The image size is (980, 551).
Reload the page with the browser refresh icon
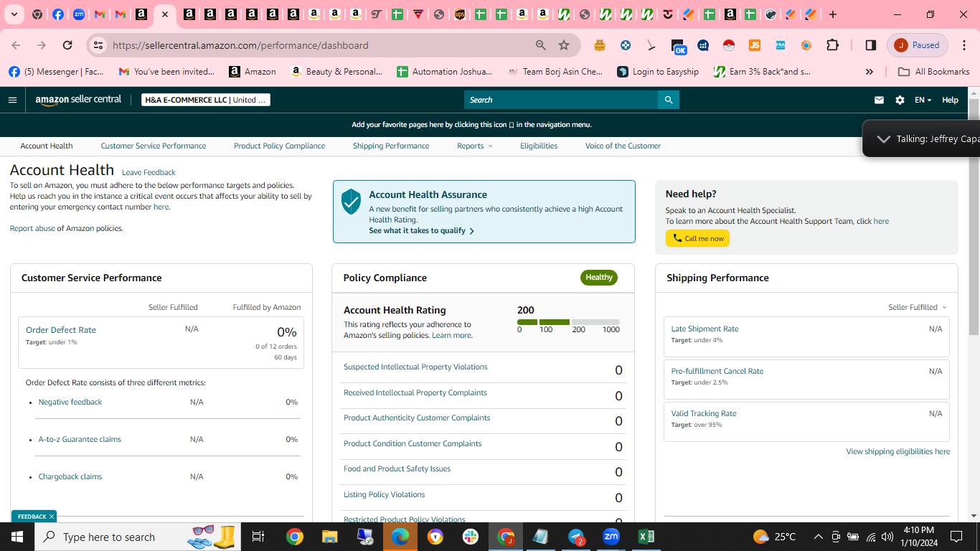67,45
